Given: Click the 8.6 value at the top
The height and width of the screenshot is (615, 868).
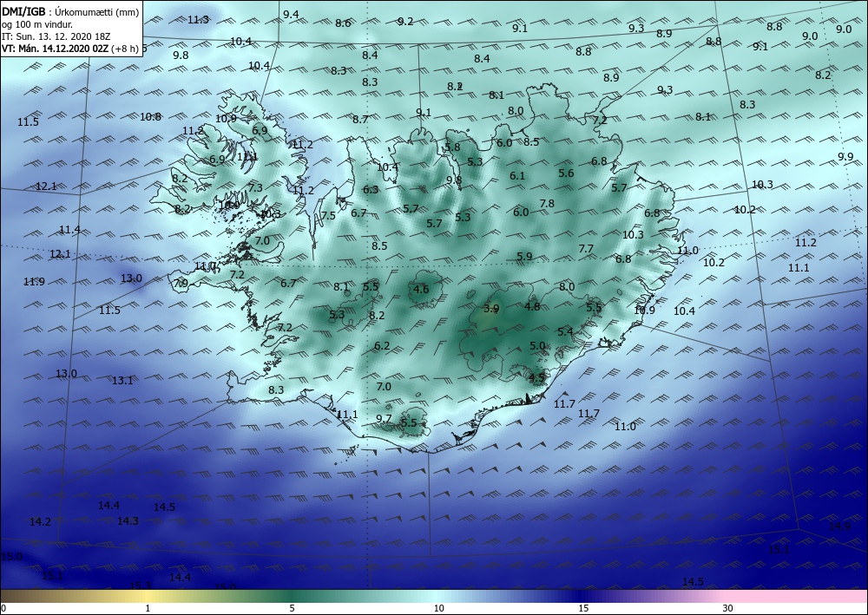Looking at the screenshot, I should click(x=343, y=23).
